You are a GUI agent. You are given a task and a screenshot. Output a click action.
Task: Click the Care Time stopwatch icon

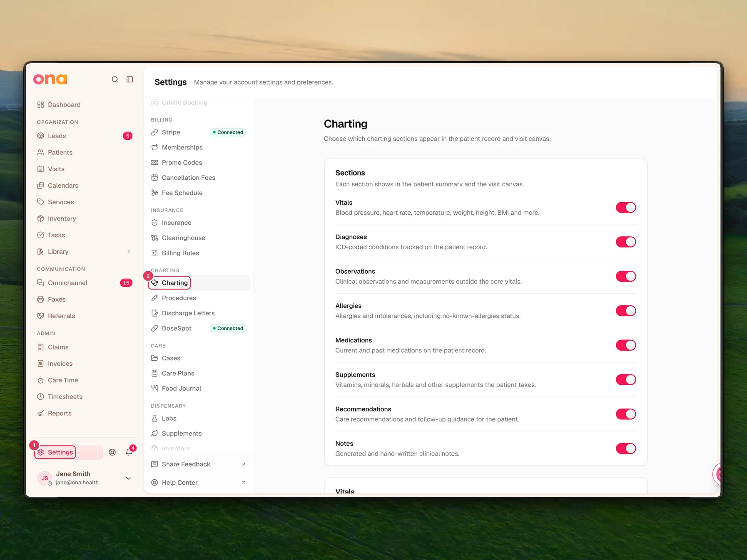(x=40, y=380)
